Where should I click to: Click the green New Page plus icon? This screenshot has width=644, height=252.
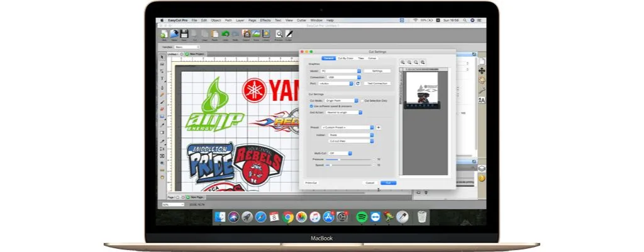(x=187, y=197)
